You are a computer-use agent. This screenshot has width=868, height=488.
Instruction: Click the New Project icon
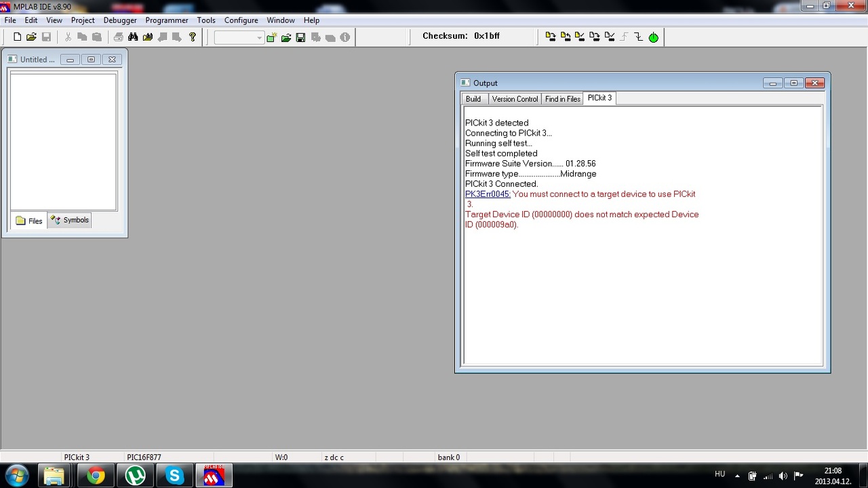[271, 37]
